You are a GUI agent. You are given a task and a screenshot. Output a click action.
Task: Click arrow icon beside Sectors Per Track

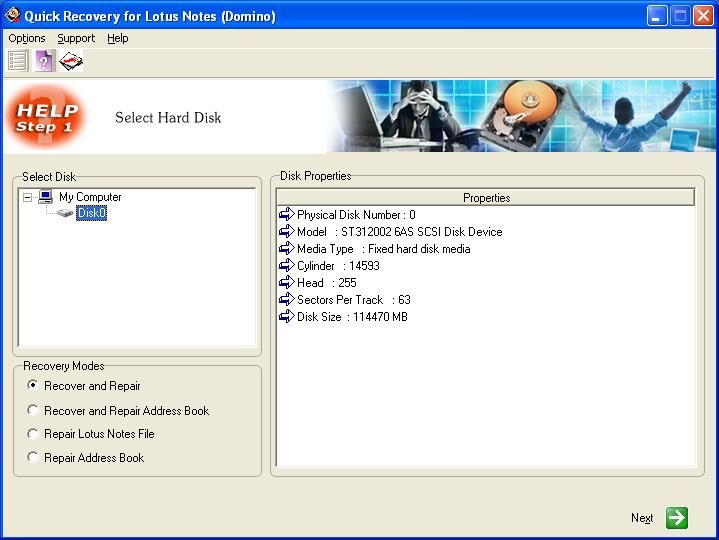point(287,299)
